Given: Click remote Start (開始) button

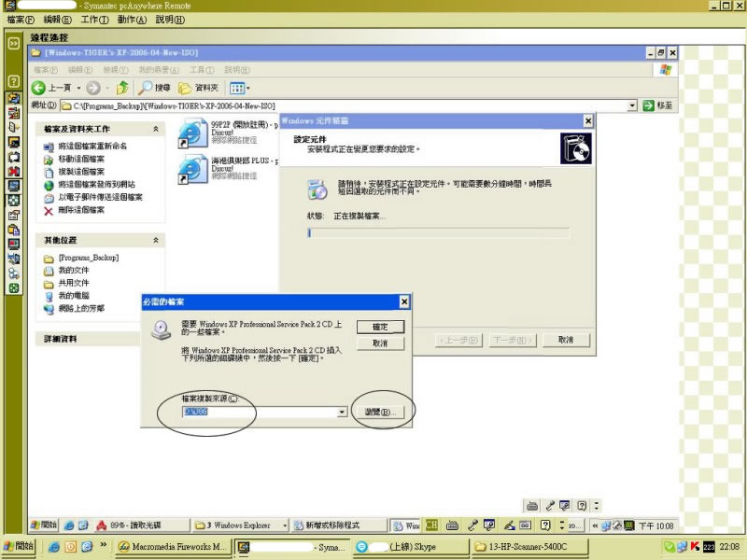Looking at the screenshot, I should click(43, 525).
